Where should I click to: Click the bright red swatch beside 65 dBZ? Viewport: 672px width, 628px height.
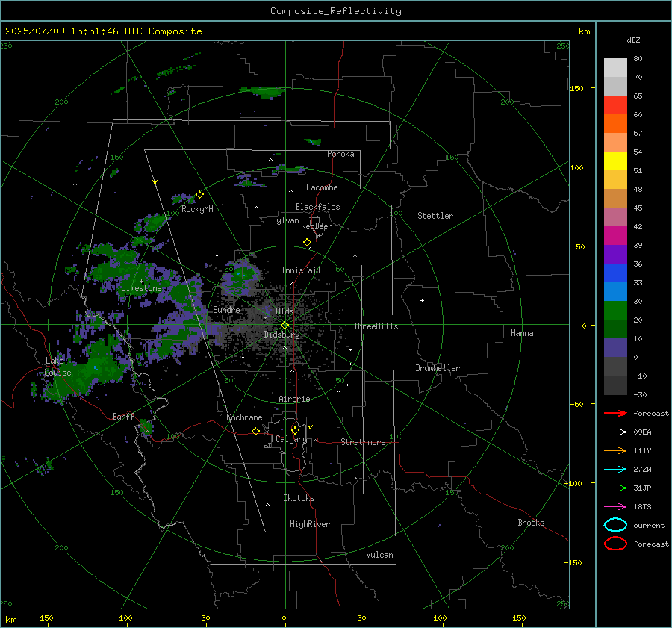pyautogui.click(x=615, y=105)
